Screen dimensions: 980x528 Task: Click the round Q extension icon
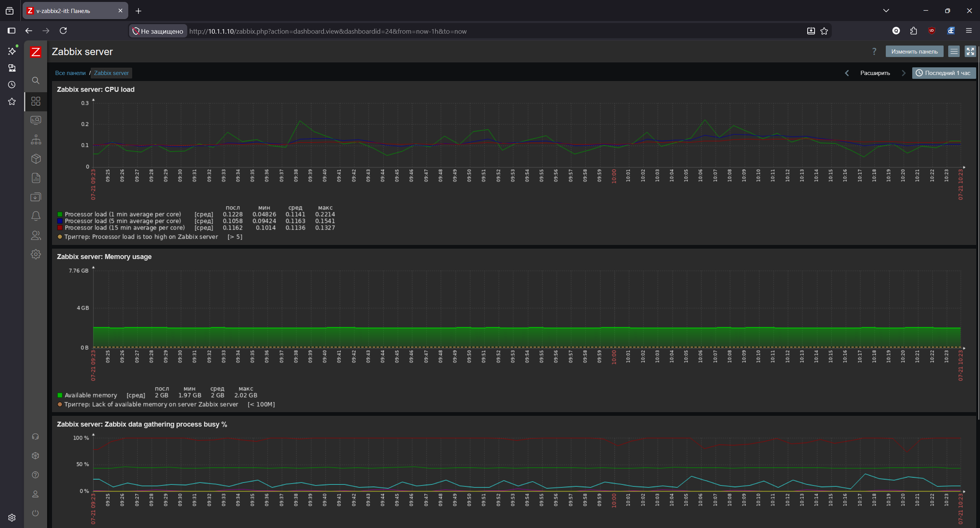[896, 31]
